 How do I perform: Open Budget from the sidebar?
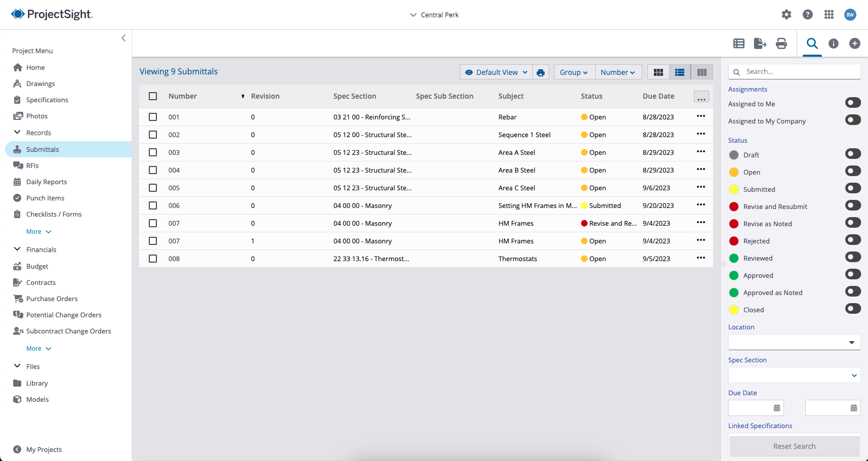click(37, 266)
